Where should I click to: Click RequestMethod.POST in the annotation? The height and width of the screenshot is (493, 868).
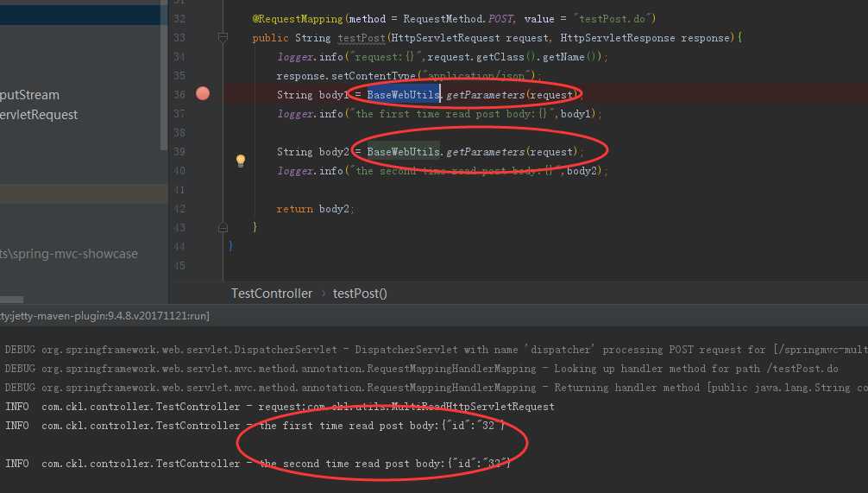pyautogui.click(x=458, y=19)
